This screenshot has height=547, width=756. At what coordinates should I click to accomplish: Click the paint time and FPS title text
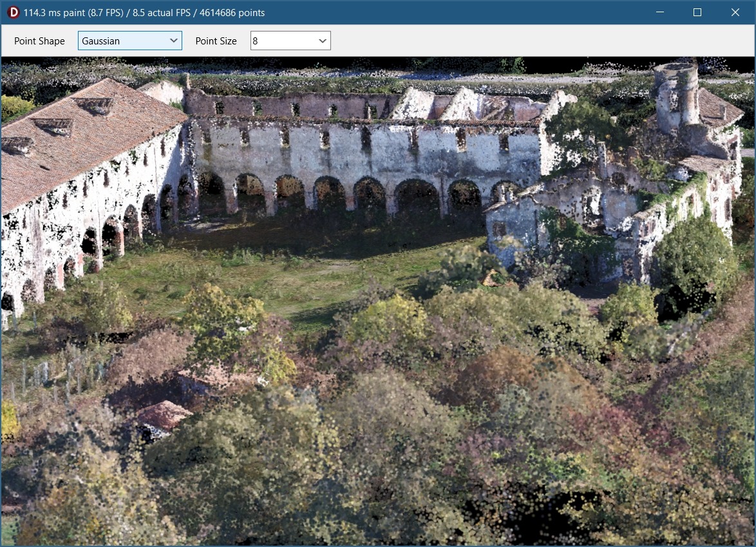(144, 12)
